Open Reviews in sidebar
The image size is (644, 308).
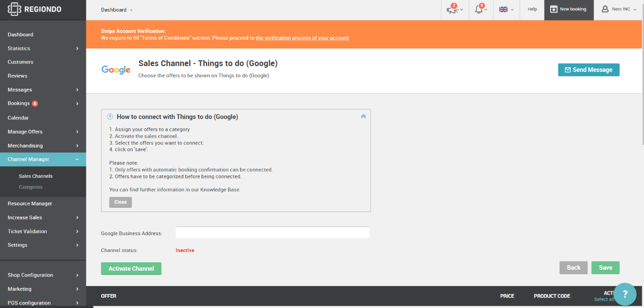tap(17, 76)
